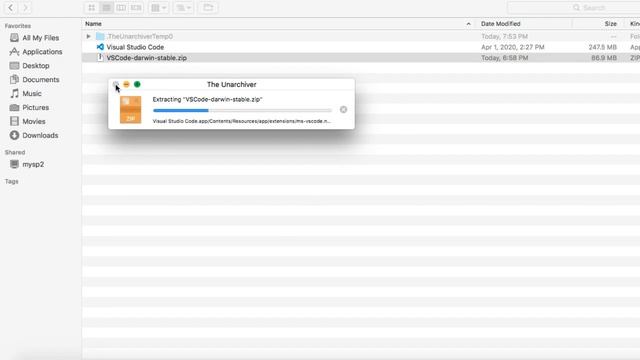Click the file path being extracted

241,121
